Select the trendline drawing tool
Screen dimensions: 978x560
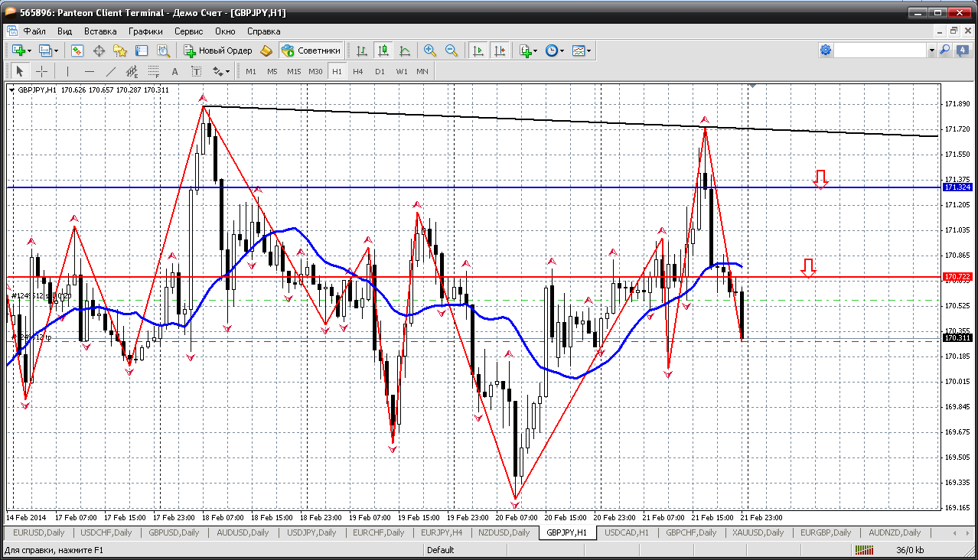[x=110, y=71]
